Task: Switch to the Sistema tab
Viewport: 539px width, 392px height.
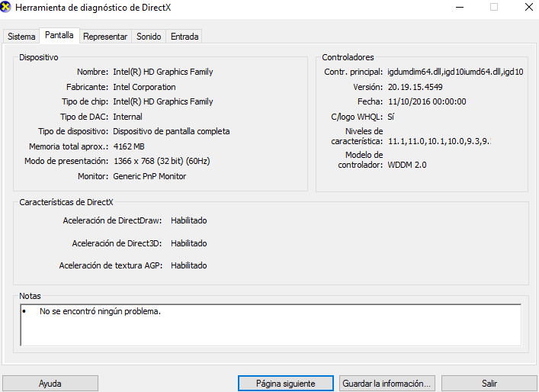Action: 21,37
